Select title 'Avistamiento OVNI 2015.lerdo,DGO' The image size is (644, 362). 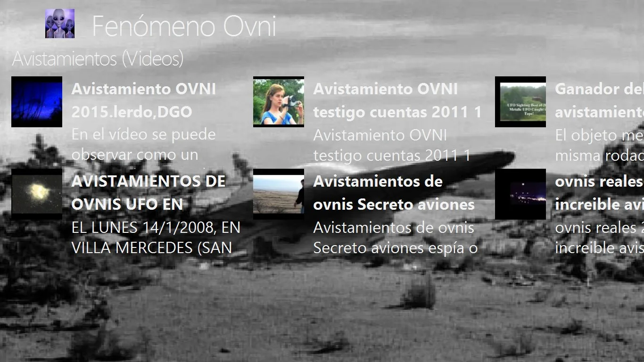point(144,100)
